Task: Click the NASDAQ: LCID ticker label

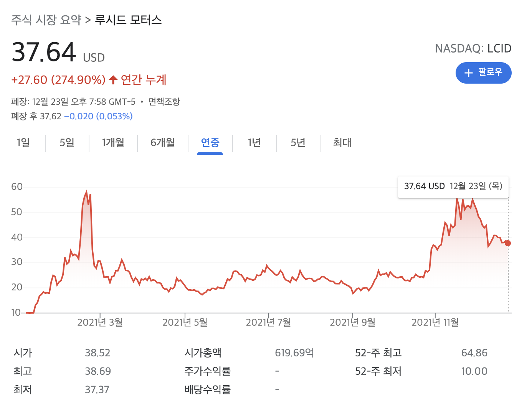Action: pyautogui.click(x=473, y=49)
